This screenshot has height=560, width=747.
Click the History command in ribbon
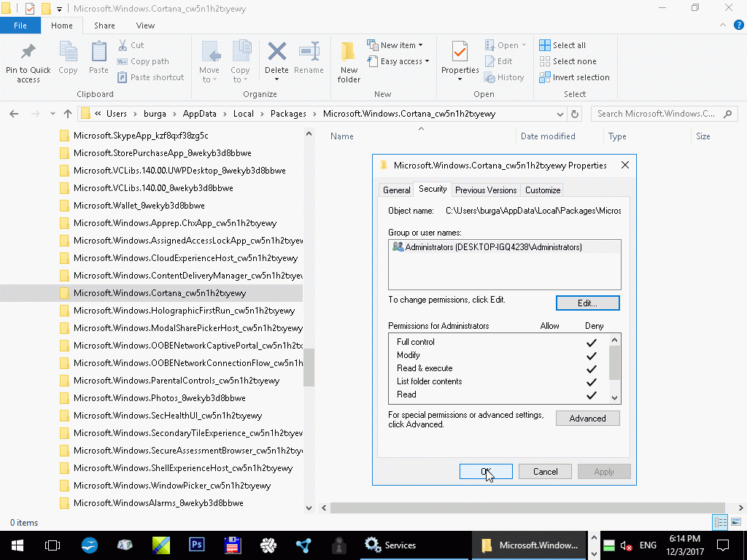click(504, 77)
